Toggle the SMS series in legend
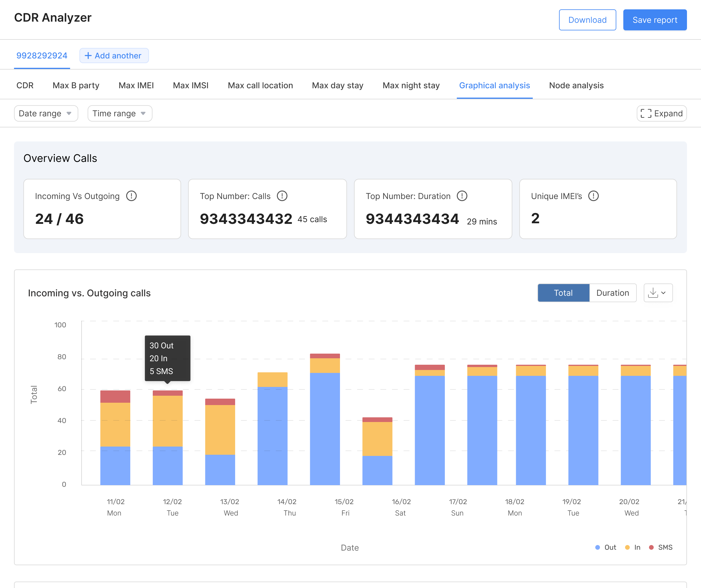 661,547
